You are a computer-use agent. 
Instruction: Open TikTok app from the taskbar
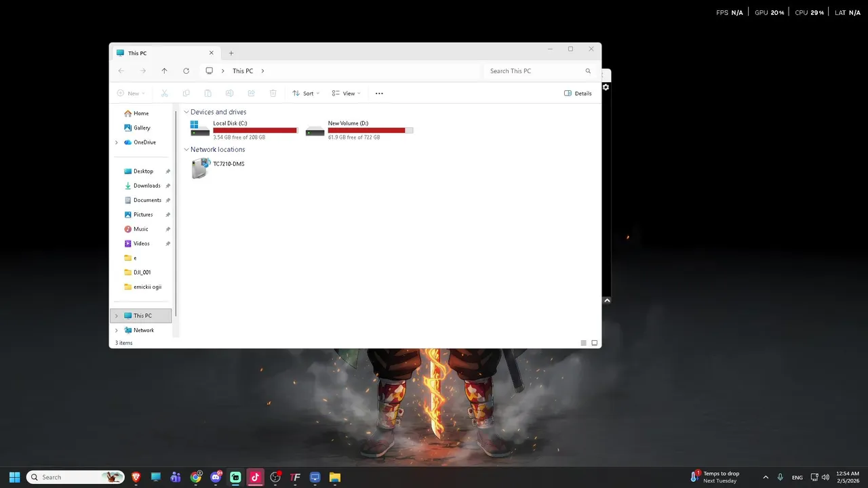point(255,477)
